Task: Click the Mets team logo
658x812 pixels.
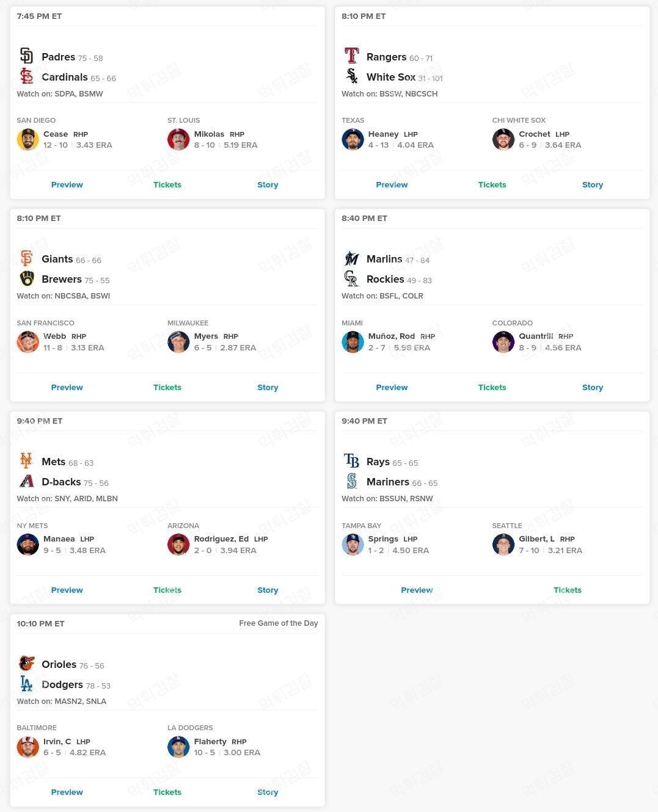Action: (26, 461)
